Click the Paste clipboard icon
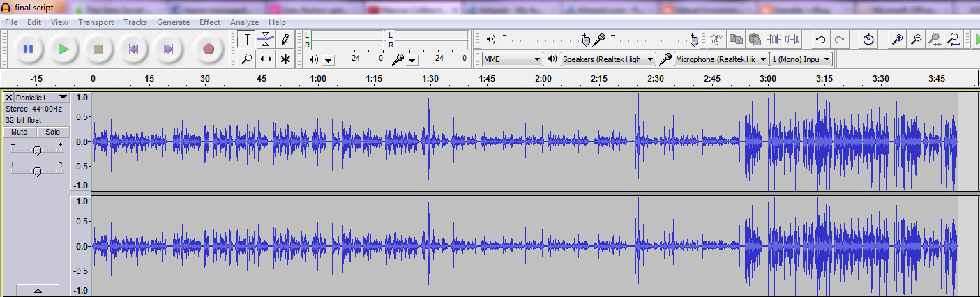980x297 pixels. pyautogui.click(x=755, y=39)
